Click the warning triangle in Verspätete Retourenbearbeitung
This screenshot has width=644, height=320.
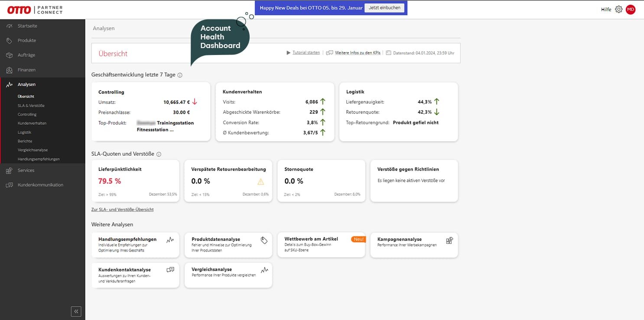coord(260,182)
